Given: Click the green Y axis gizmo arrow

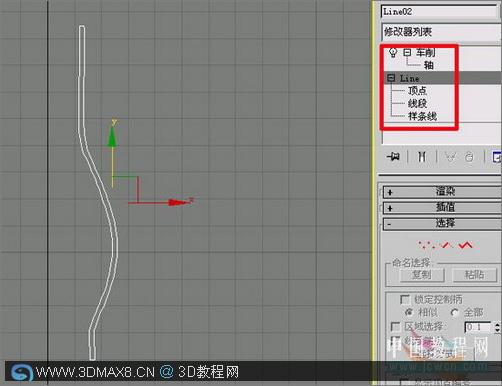Looking at the screenshot, I should click(112, 136).
